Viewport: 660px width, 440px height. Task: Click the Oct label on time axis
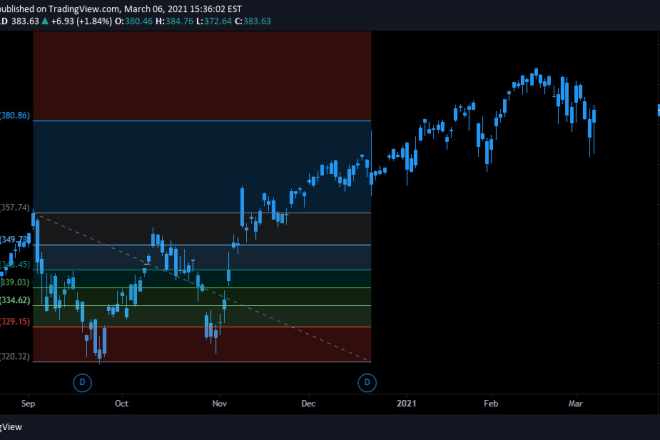pyautogui.click(x=122, y=403)
